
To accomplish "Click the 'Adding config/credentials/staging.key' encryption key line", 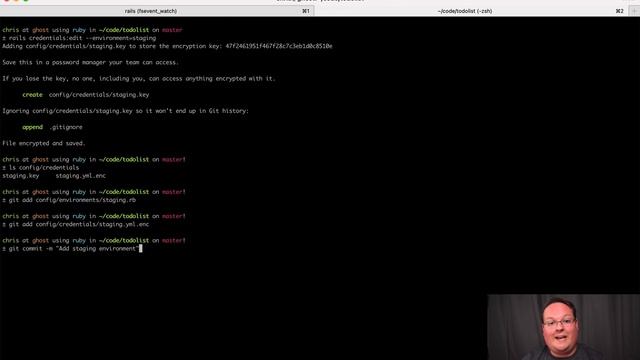I will (167, 46).
